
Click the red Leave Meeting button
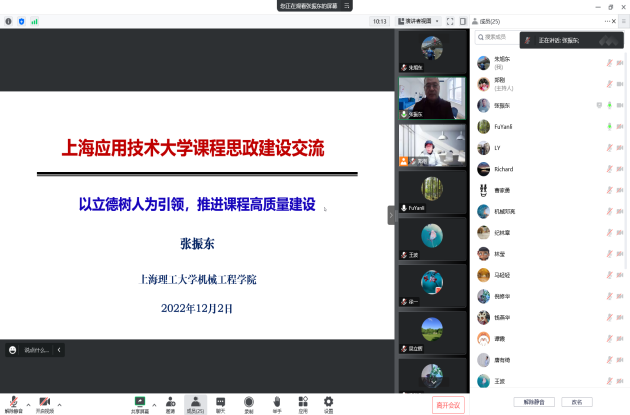(x=448, y=405)
